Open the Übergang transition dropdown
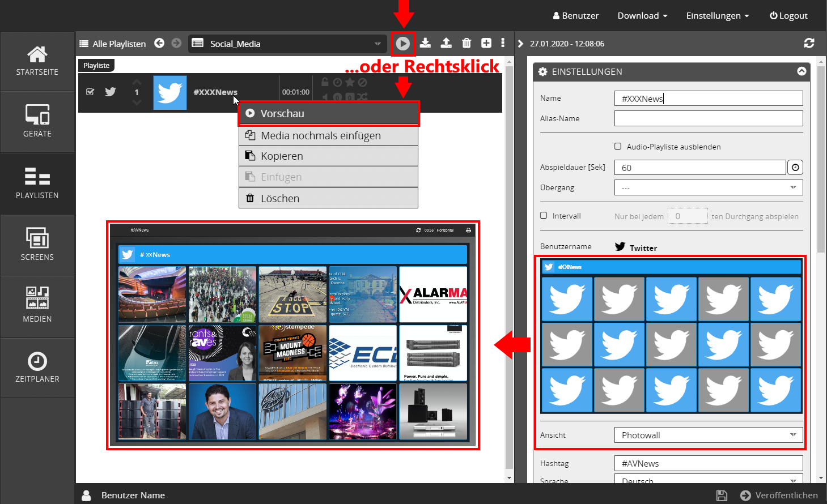 pyautogui.click(x=709, y=187)
